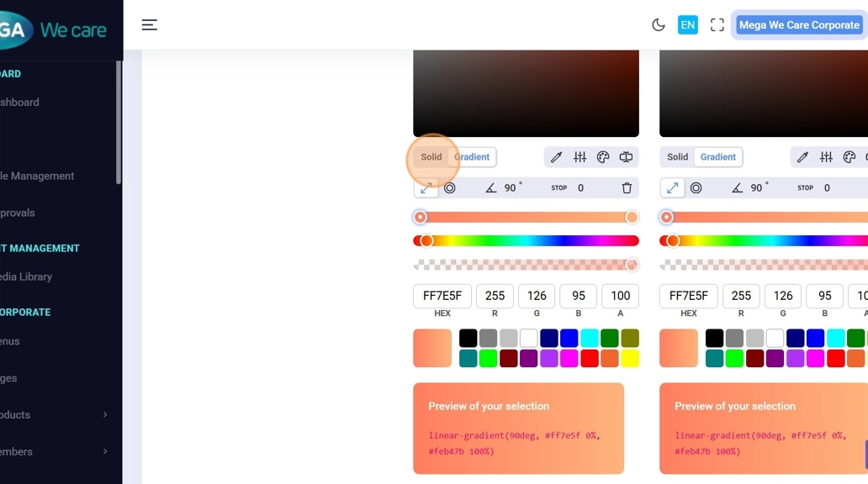Toggle dark mode with moon icon
This screenshot has height=484, width=868.
click(x=659, y=25)
